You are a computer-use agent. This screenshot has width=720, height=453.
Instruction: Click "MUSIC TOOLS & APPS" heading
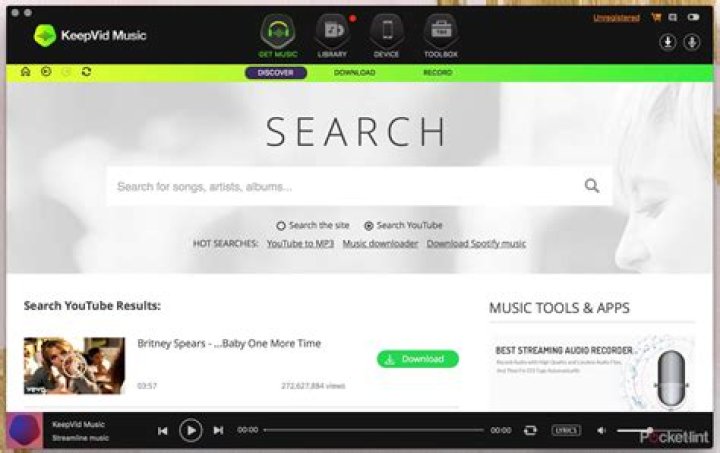pos(559,308)
